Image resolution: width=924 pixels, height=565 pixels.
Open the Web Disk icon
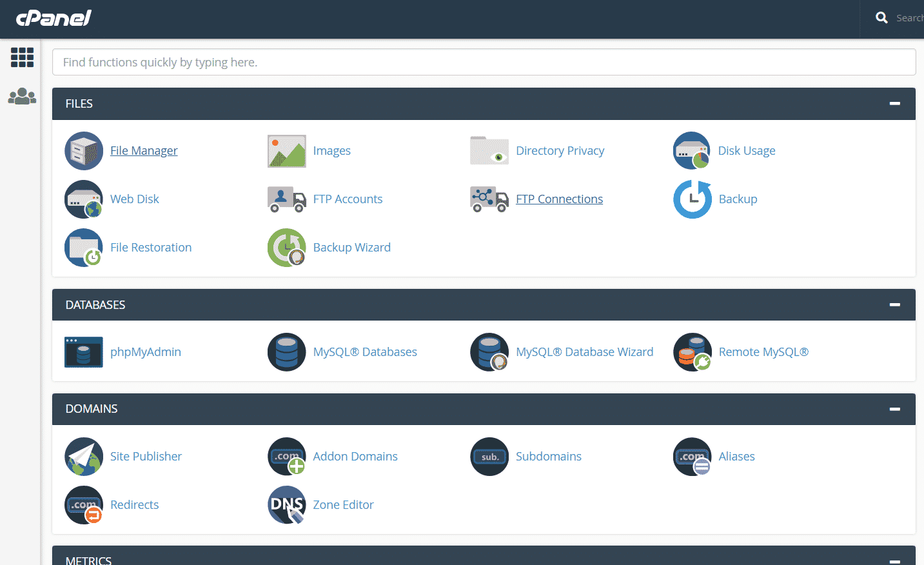(x=84, y=199)
